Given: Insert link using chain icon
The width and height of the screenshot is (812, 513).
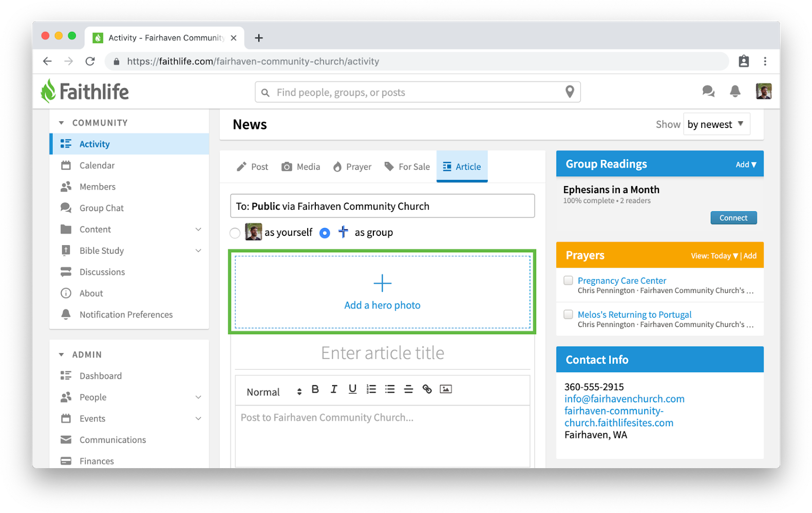Looking at the screenshot, I should [x=427, y=389].
